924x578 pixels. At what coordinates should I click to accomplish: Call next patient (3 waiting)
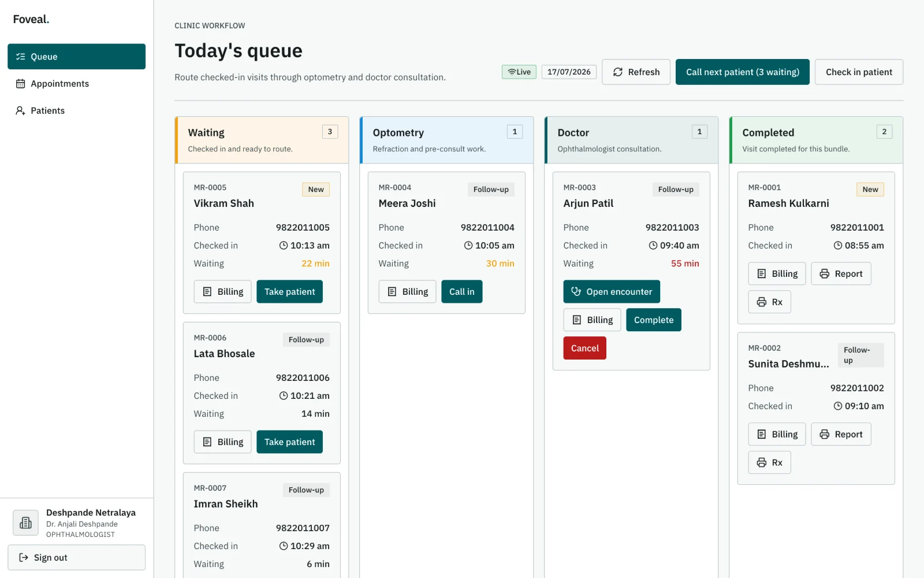pyautogui.click(x=743, y=72)
